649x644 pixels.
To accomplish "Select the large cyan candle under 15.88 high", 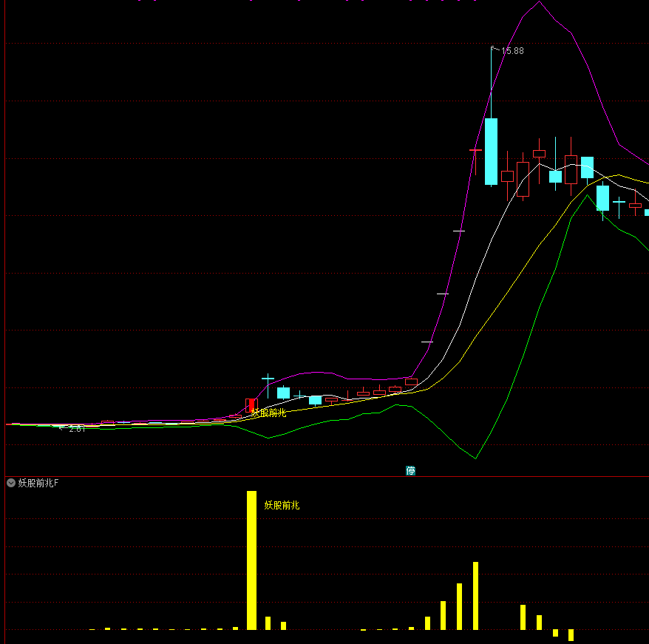I will click(491, 151).
